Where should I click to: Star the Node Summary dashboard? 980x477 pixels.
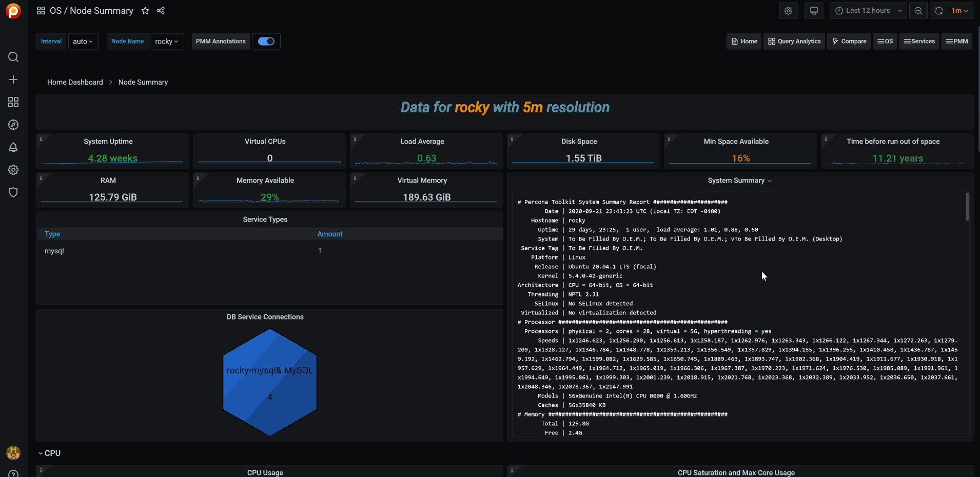pyautogui.click(x=145, y=10)
